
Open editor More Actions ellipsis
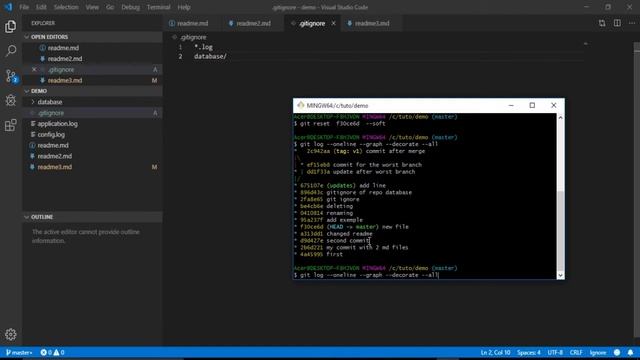pyautogui.click(x=632, y=23)
